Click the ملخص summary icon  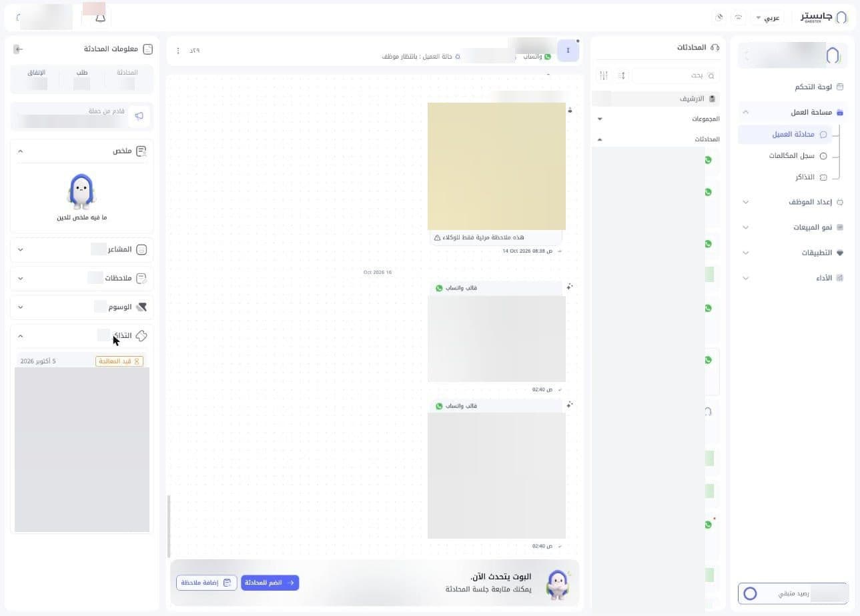click(141, 151)
